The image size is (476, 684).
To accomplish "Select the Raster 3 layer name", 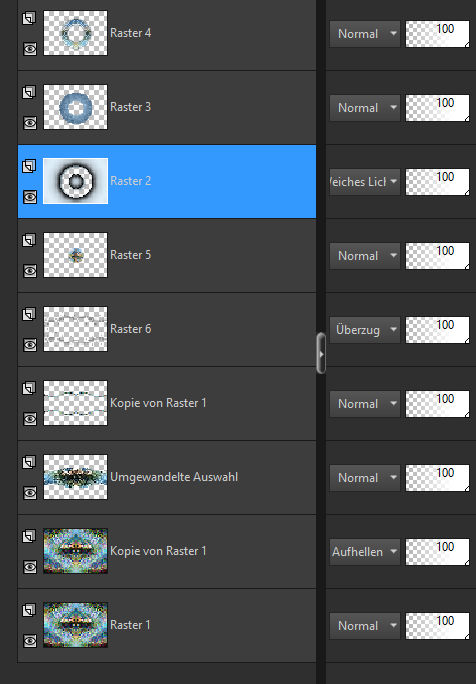I will 130,107.
